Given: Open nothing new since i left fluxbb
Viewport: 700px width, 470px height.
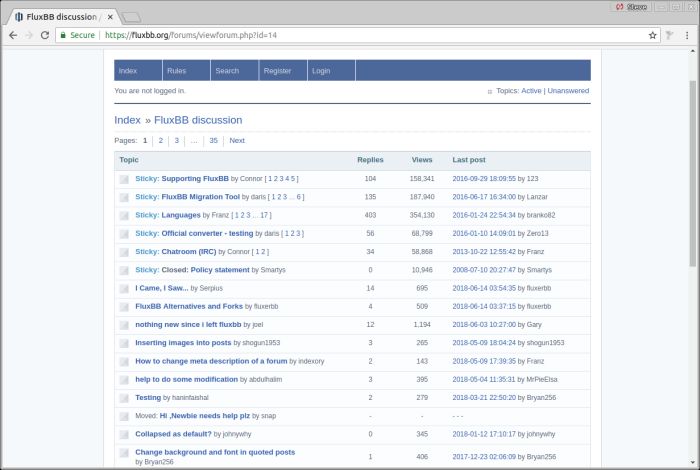Looking at the screenshot, I should (188, 324).
